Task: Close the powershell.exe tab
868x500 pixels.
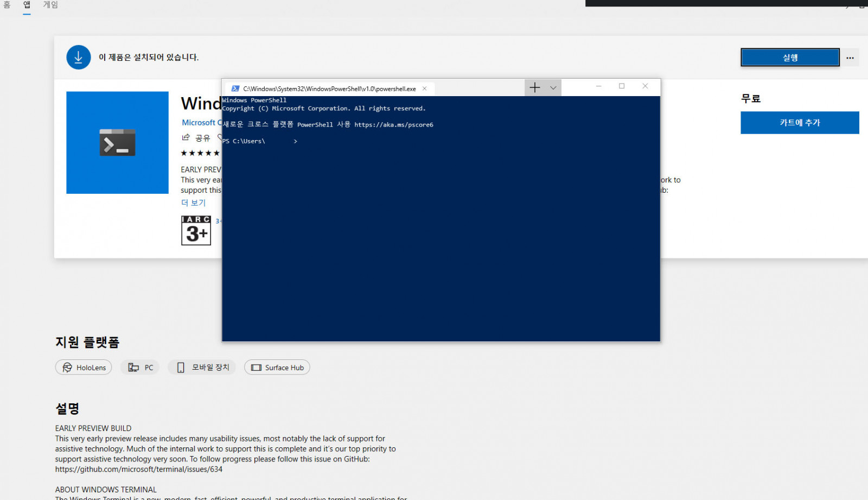Action: 425,88
